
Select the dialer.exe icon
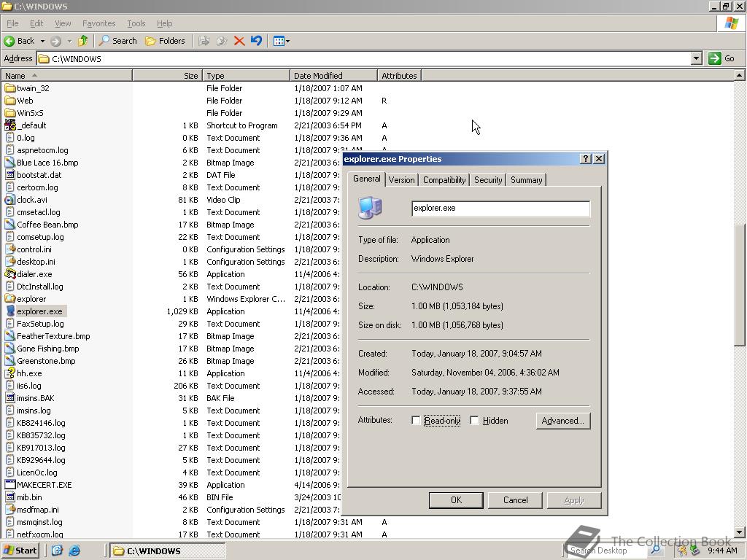[x=10, y=274]
